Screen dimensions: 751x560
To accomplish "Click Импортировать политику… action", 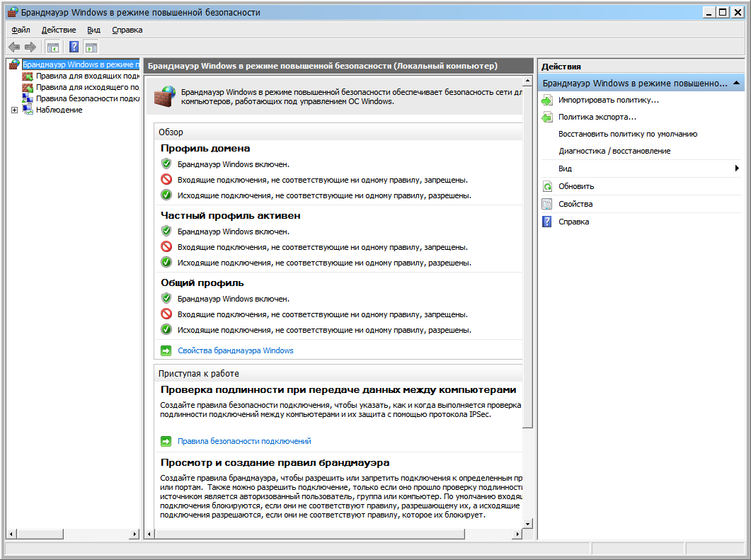I will 608,100.
